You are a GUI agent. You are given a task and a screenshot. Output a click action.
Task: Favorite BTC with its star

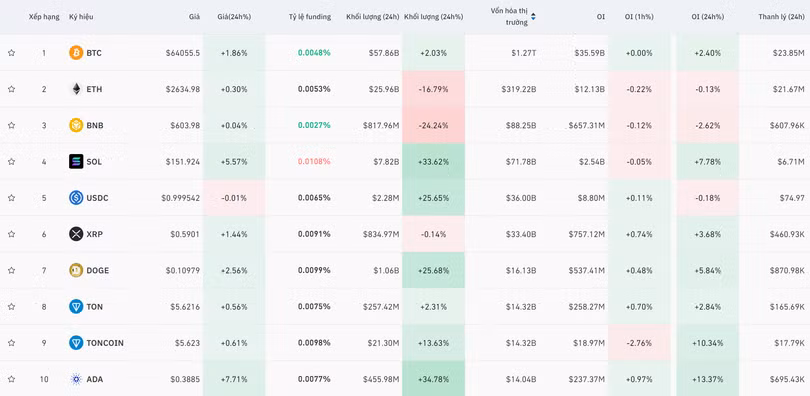pyautogui.click(x=11, y=53)
